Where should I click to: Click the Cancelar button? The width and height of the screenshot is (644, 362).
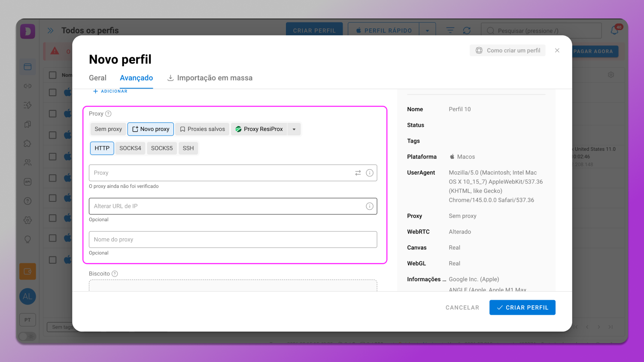462,307
